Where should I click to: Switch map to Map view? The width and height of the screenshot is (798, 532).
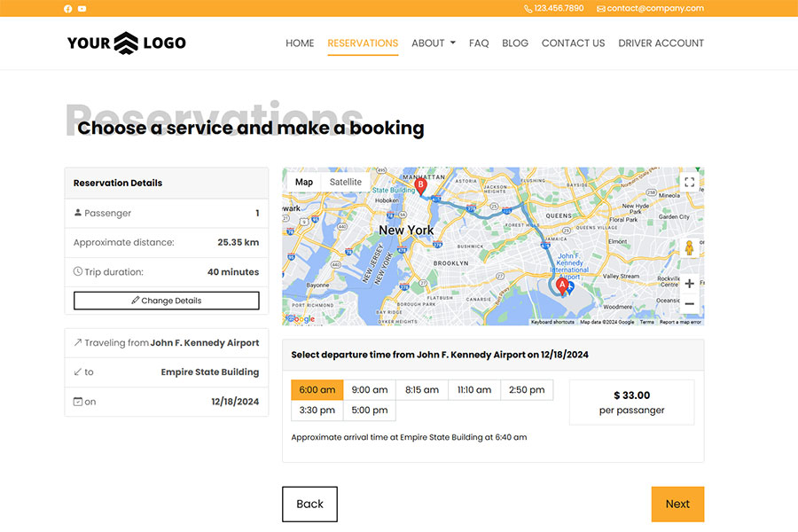[x=304, y=182]
